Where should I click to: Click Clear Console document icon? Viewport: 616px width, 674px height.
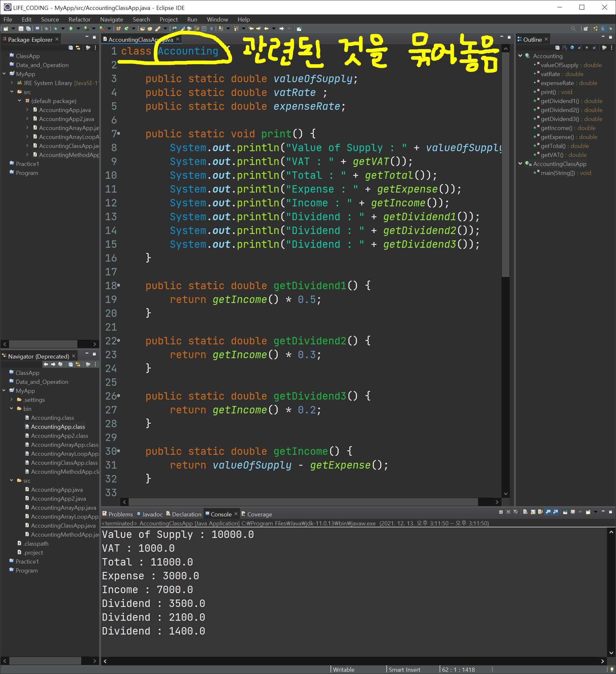point(525,512)
